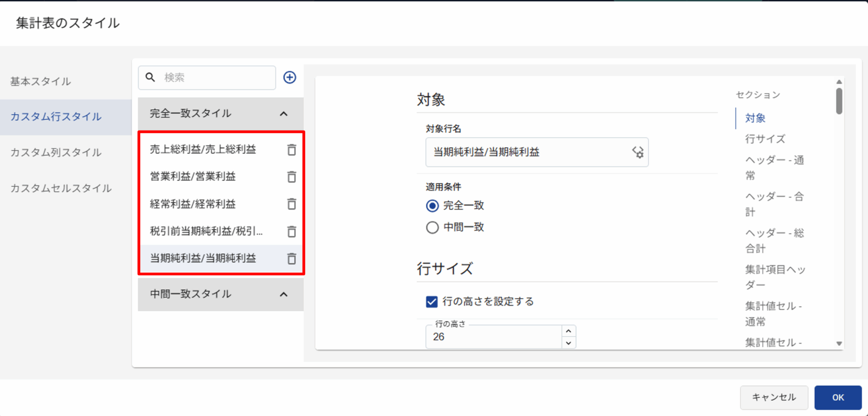Jump to 行サイズ section link
Screen dimensions: 868x416
click(765, 139)
